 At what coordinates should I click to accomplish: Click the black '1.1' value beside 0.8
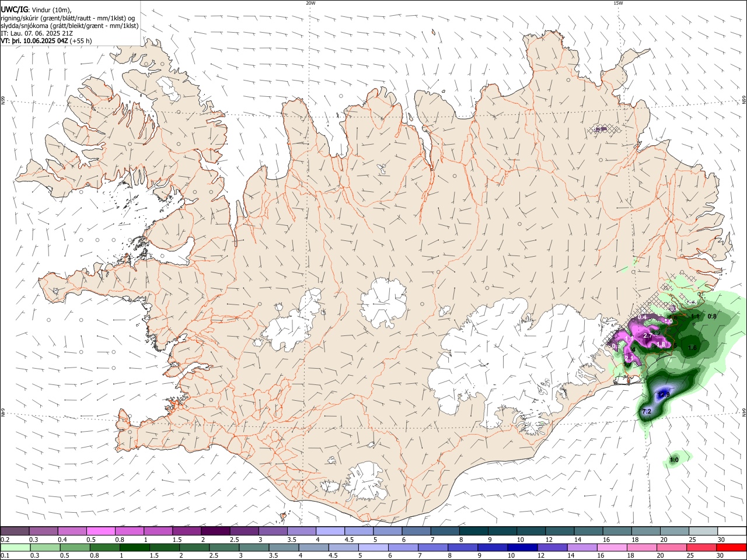point(695,317)
